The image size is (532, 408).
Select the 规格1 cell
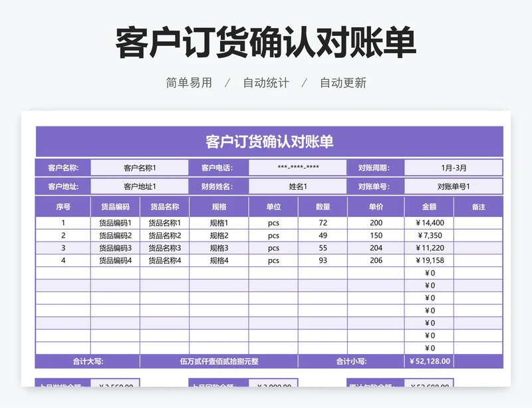click(219, 223)
